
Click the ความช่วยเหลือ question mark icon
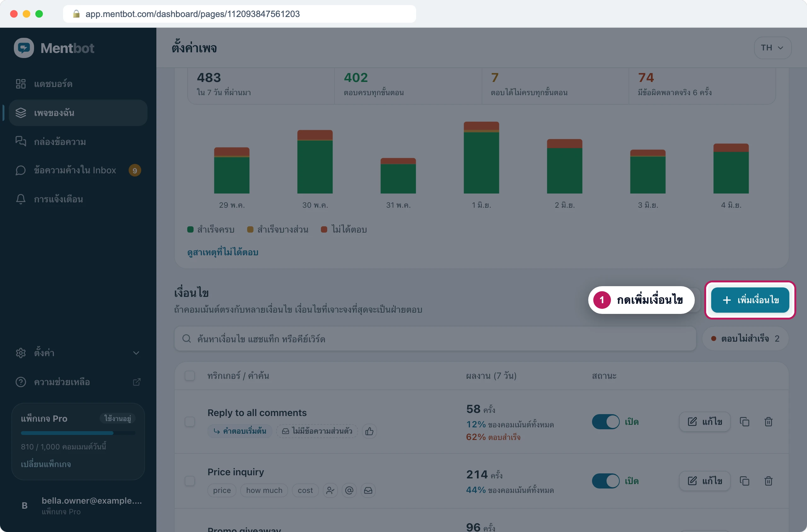pyautogui.click(x=21, y=382)
